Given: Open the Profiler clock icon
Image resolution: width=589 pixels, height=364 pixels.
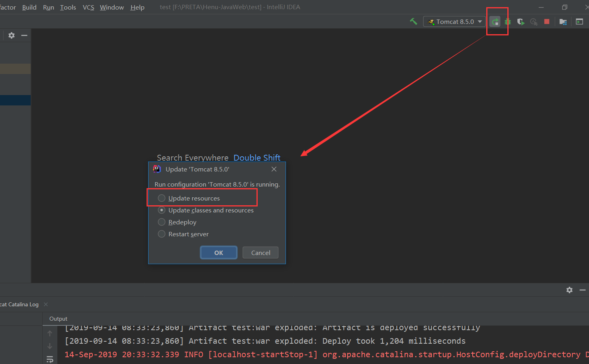Looking at the screenshot, I should pyautogui.click(x=534, y=22).
